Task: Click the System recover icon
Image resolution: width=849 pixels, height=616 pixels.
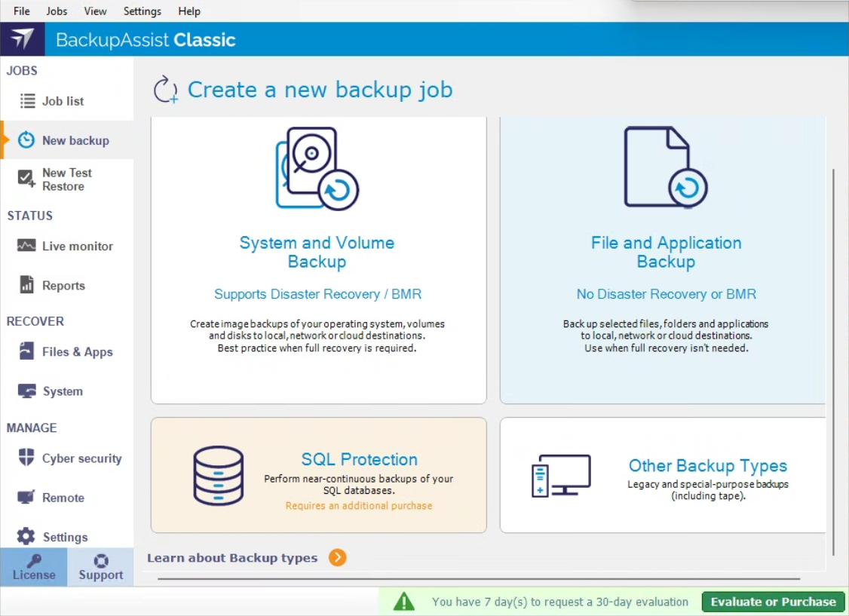Action: click(x=26, y=391)
